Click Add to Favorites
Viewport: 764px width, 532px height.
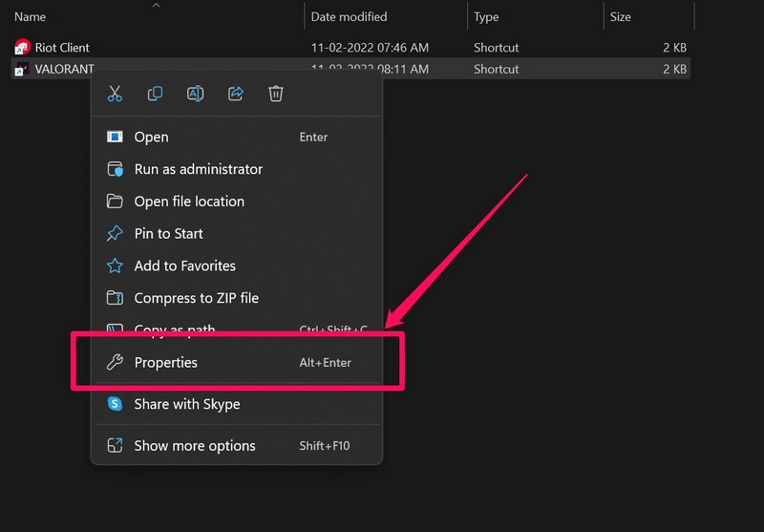click(184, 266)
